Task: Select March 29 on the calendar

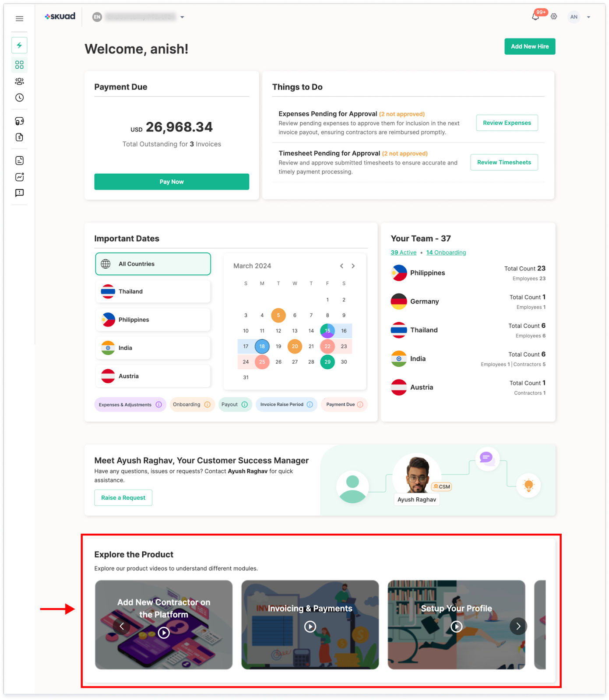Action: point(327,362)
